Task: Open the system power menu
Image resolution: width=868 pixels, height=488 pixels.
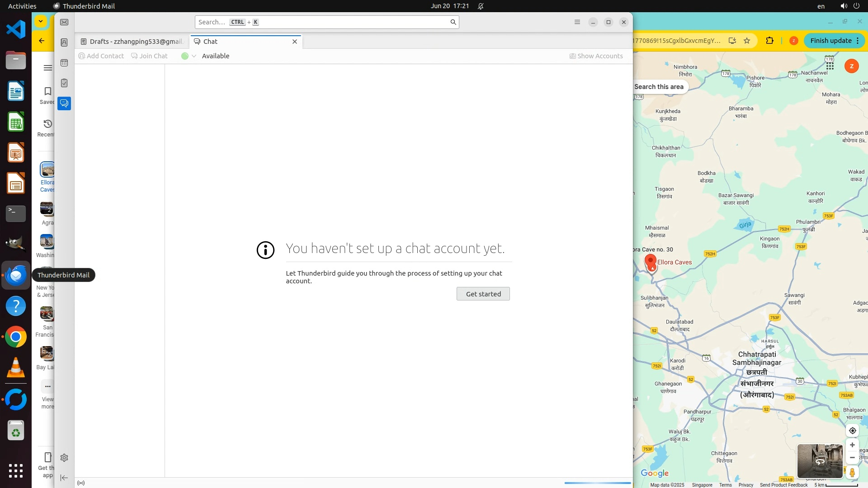Action: click(856, 6)
